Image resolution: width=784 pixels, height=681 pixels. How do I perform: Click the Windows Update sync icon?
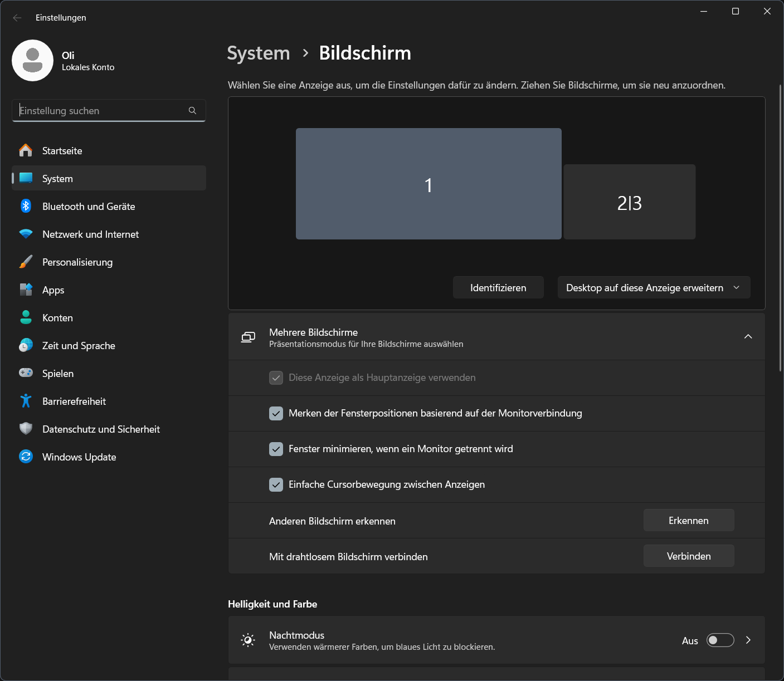pos(26,457)
